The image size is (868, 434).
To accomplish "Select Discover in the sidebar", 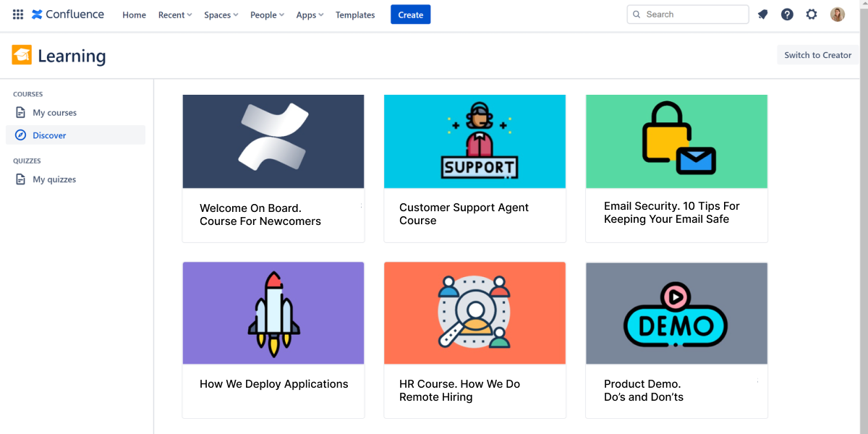I will coord(75,135).
